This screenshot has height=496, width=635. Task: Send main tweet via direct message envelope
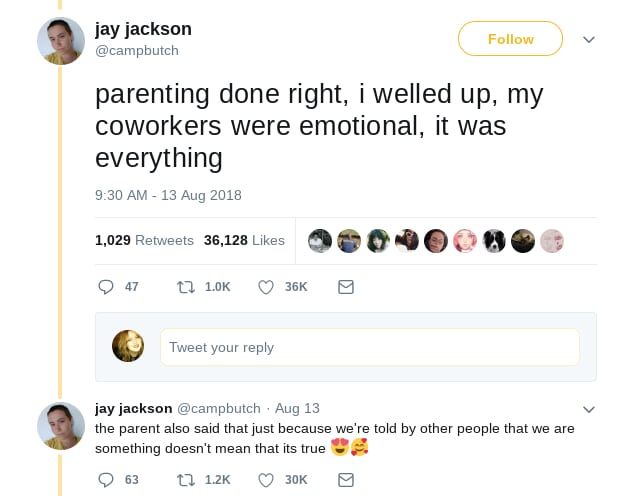346,287
